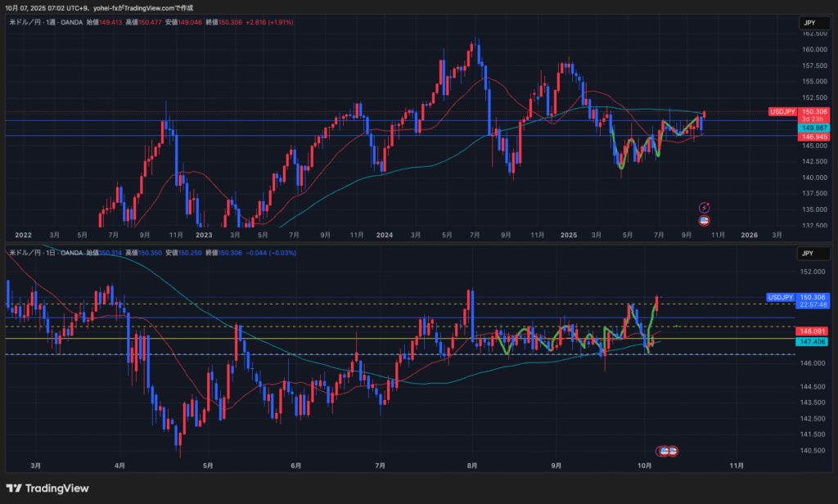This screenshot has width=838, height=504.
Task: Select the red 146.945 price tag on weekly axis
Action: coord(814,137)
